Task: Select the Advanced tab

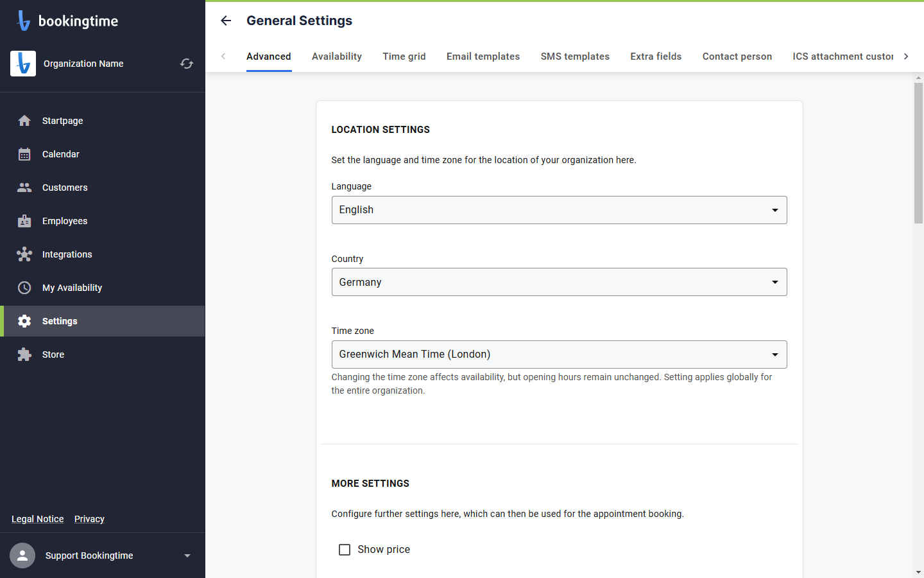Action: (x=269, y=57)
